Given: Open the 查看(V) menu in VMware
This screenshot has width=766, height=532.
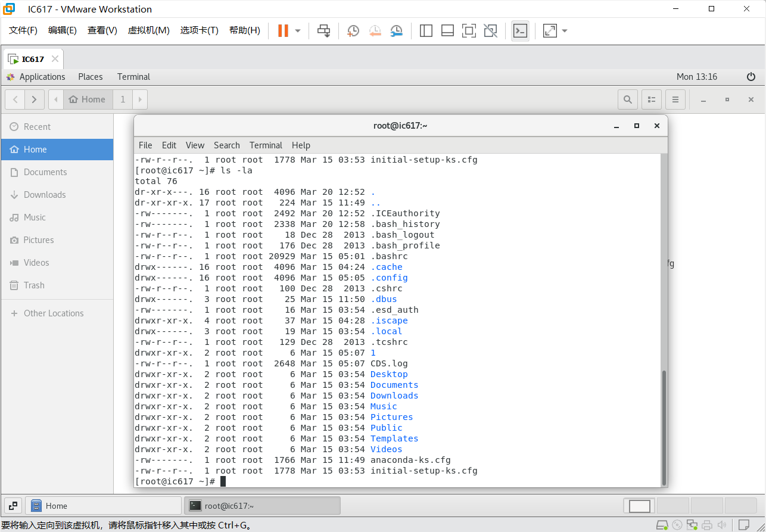Looking at the screenshot, I should click(x=102, y=30).
